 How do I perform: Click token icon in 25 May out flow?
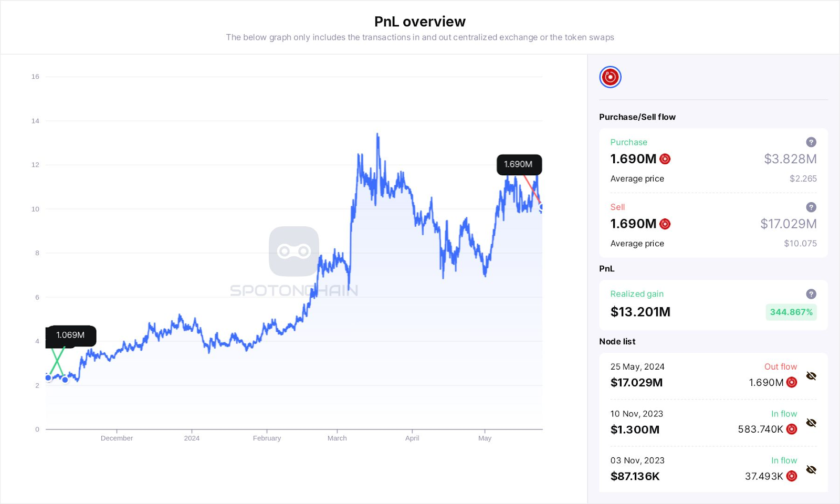(792, 382)
